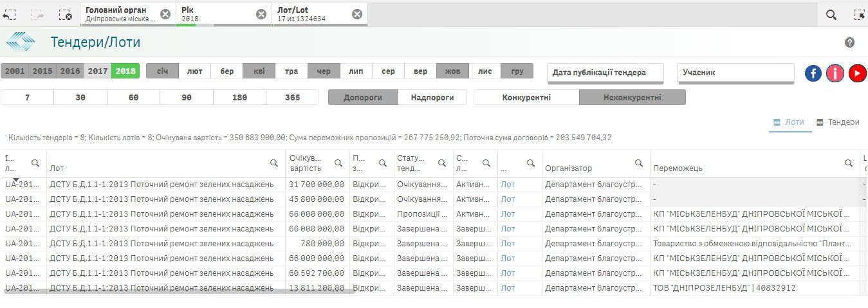Viewport: 868px width, 308px height.
Task: Select the 30 day period
Action: [80, 98]
